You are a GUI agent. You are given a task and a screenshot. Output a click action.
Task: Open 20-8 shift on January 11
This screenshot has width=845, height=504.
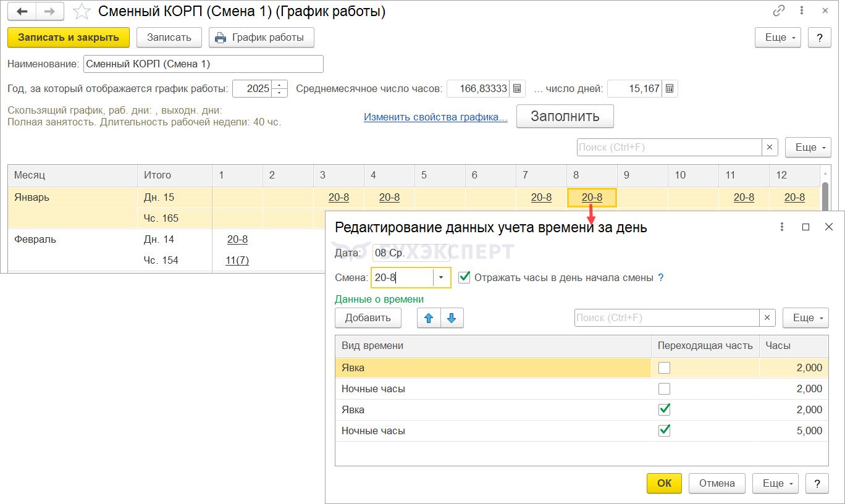744,198
